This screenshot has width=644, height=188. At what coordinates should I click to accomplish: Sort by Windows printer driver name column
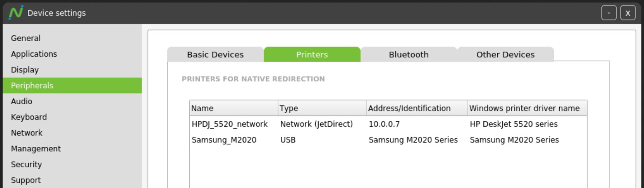click(527, 108)
